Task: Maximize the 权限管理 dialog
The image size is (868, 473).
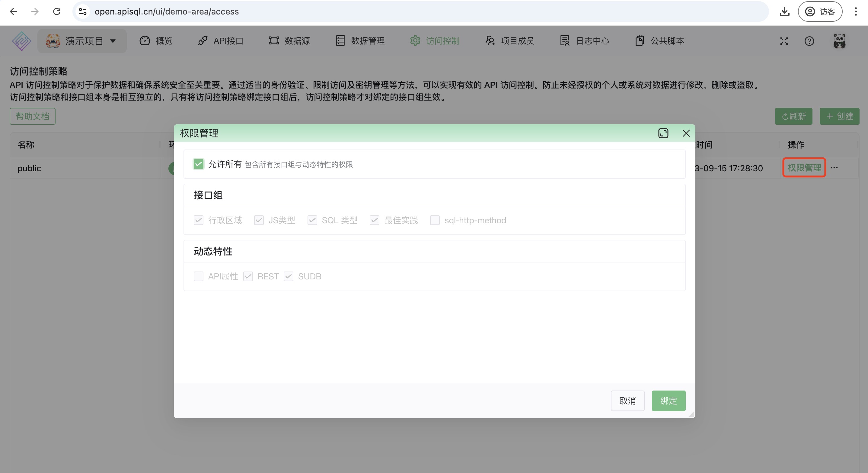Action: [x=663, y=133]
